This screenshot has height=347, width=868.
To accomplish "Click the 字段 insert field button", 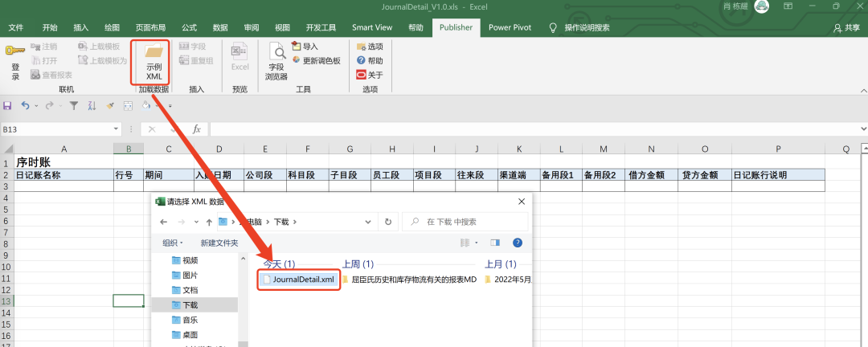I will coord(193,47).
